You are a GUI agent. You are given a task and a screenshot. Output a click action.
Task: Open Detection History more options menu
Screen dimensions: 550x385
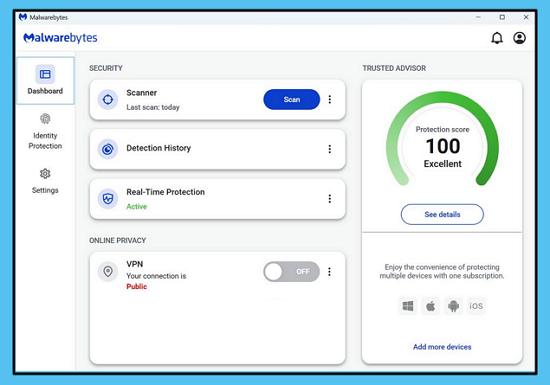(330, 149)
